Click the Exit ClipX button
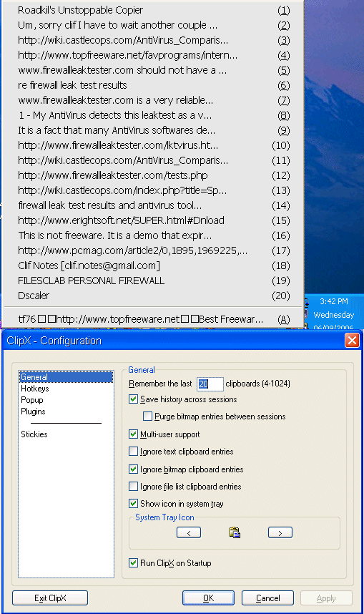364x614 pixels. click(x=50, y=598)
